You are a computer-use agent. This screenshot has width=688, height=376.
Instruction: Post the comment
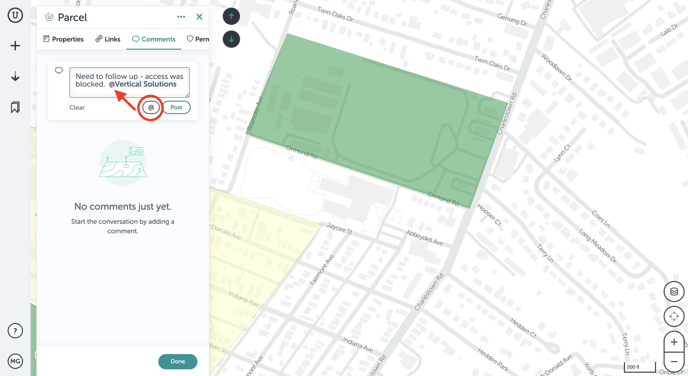[176, 107]
